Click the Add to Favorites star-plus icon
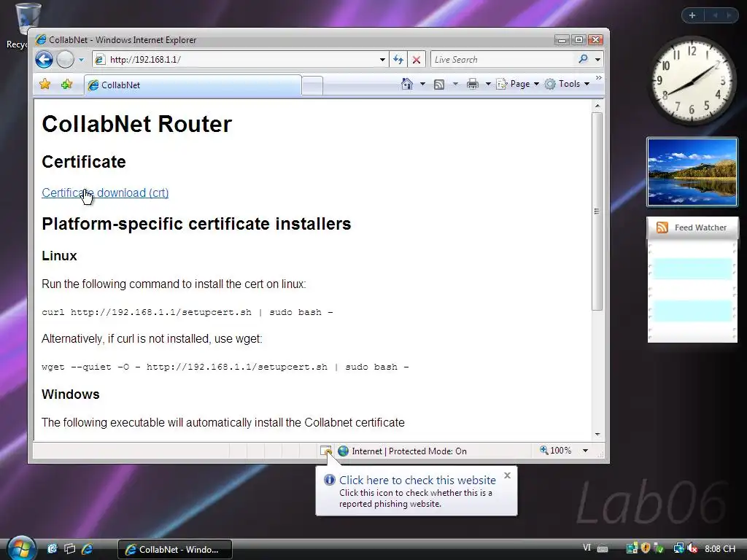The height and width of the screenshot is (560, 747). coord(66,85)
